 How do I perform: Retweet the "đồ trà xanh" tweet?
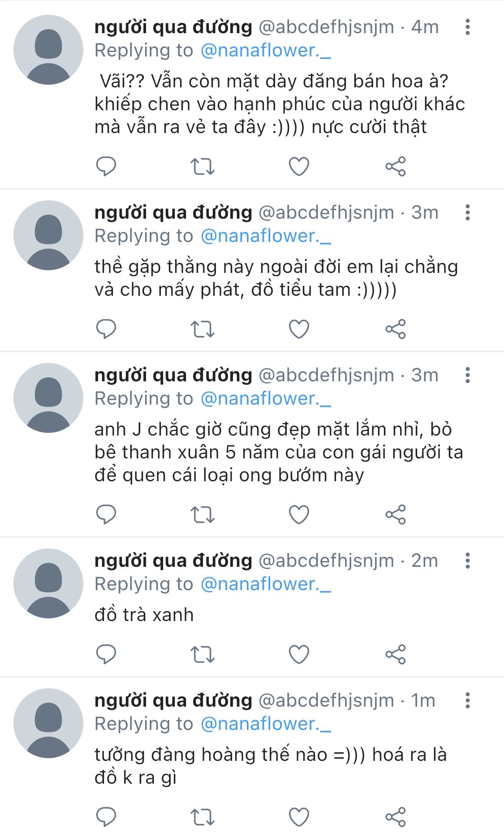[202, 654]
